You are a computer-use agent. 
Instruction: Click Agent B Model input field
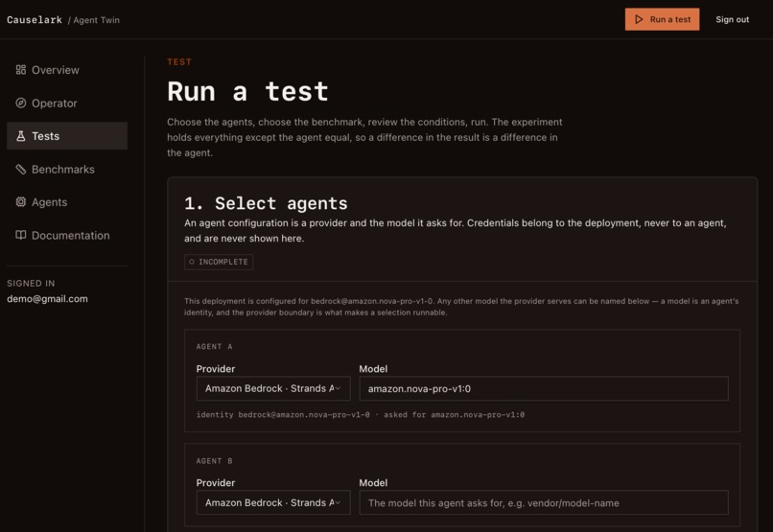tap(544, 503)
